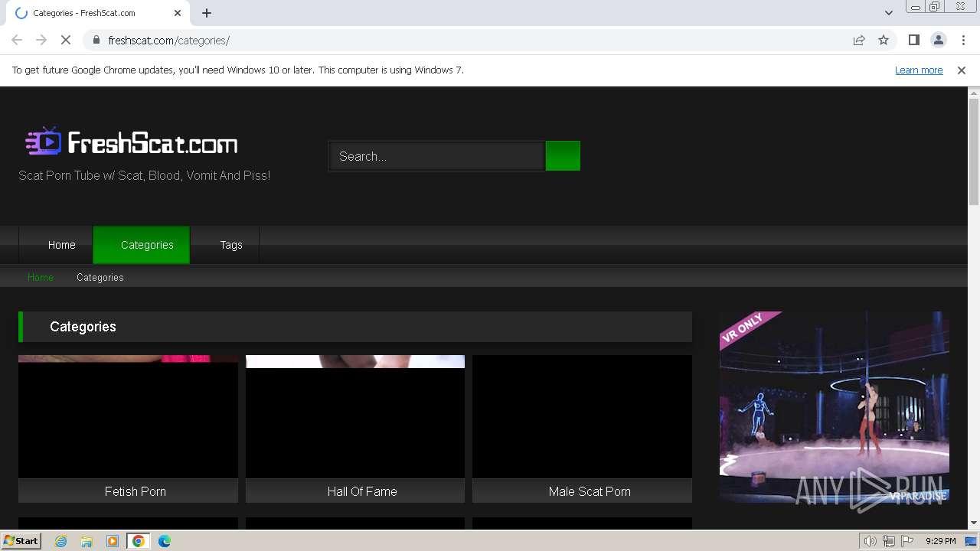This screenshot has height=551, width=980.
Task: Open the Chrome three-dot menu
Action: [x=963, y=40]
